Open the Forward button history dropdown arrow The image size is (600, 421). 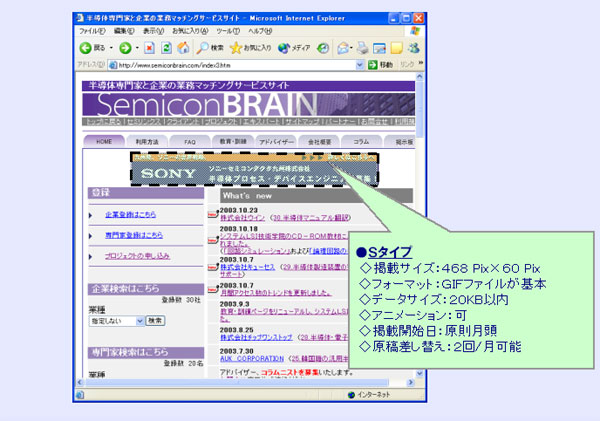click(137, 48)
